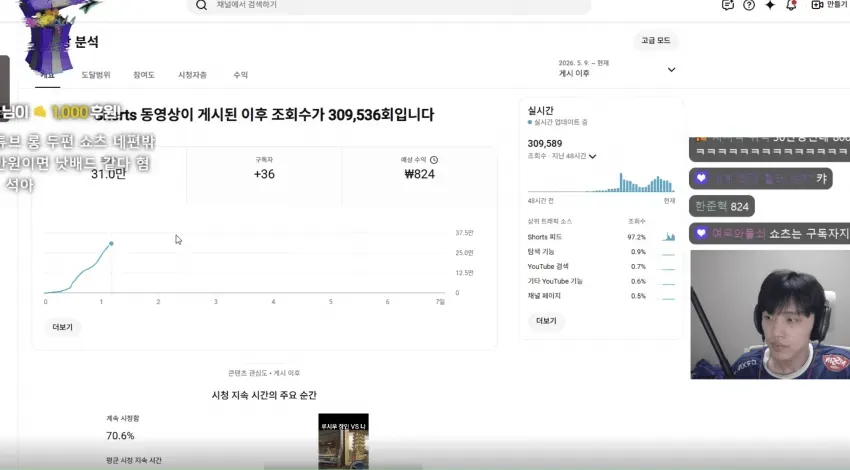The image size is (850, 470).
Task: Select the 예상 수익 ₩824 card
Action: 419,175
